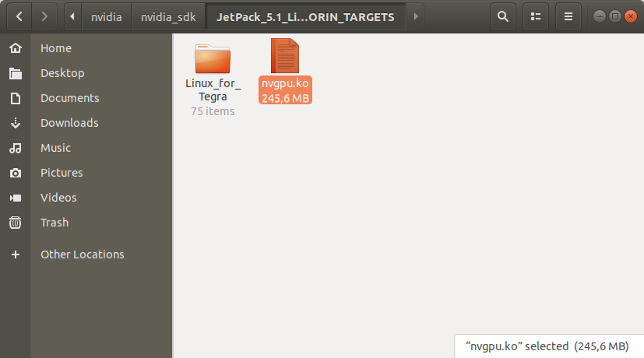
Task: Go to Videos in sidebar
Action: (x=58, y=198)
